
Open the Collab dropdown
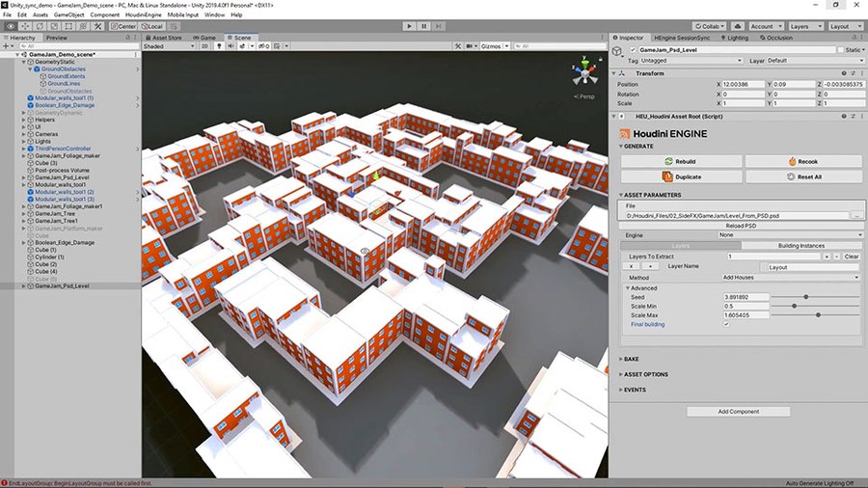click(x=710, y=26)
